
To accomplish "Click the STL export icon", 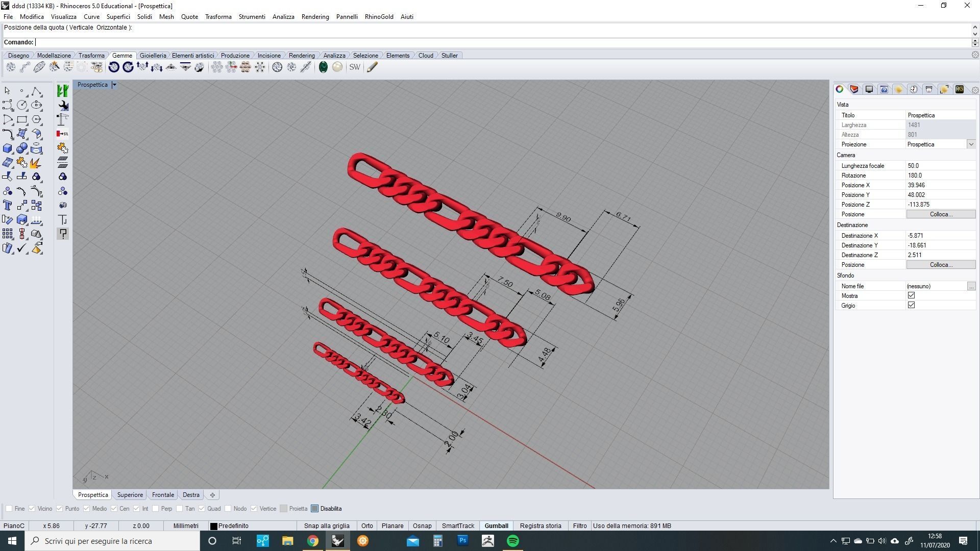I will [x=63, y=134].
